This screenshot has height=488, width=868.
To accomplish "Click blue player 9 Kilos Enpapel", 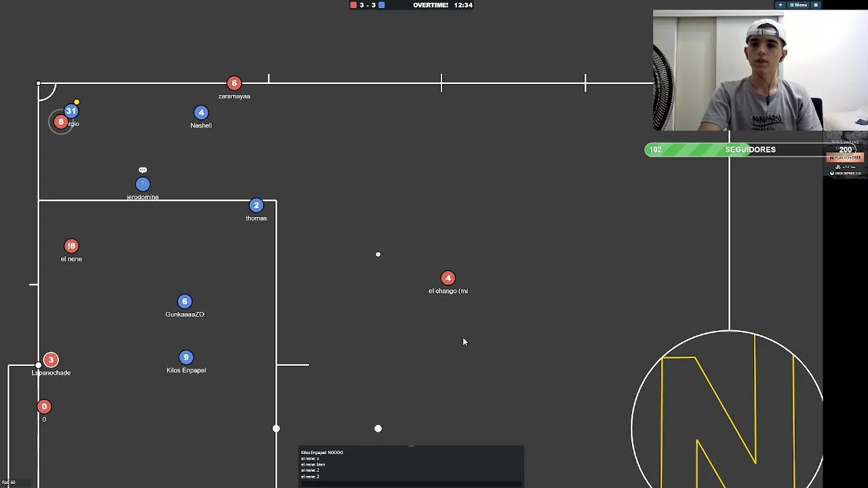I will (186, 357).
